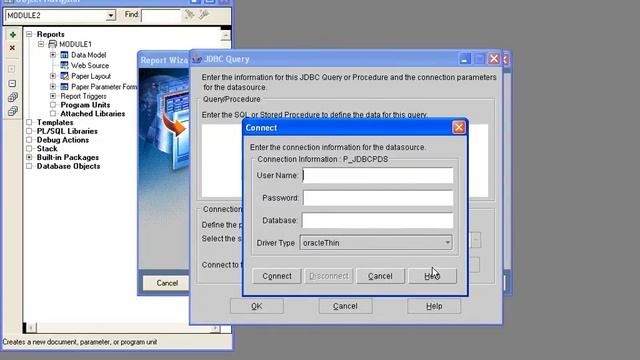The width and height of the screenshot is (640, 360).
Task: Click the red Delete X icon
Action: pos(12,48)
